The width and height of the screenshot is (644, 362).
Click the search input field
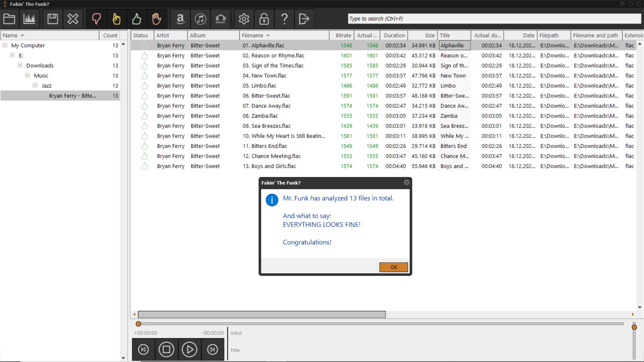494,19
